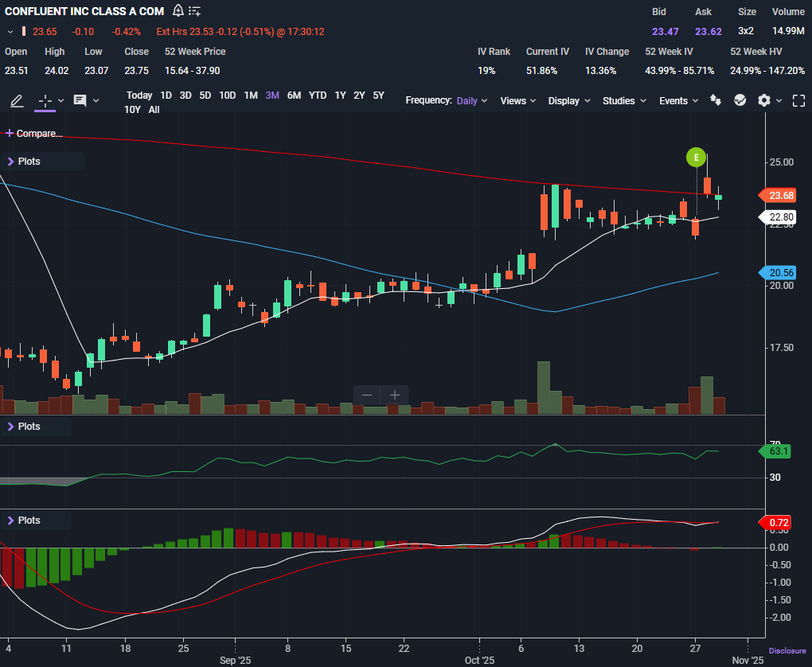Click the company name CONFLUENT INC CLASS A COM
Viewport: 812px width, 667px height.
click(x=84, y=11)
